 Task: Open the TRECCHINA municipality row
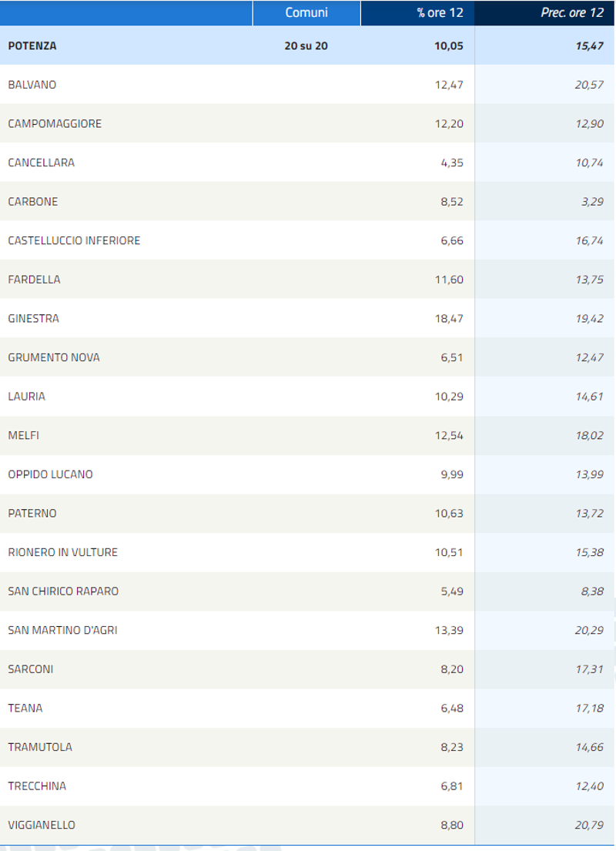pos(307,786)
